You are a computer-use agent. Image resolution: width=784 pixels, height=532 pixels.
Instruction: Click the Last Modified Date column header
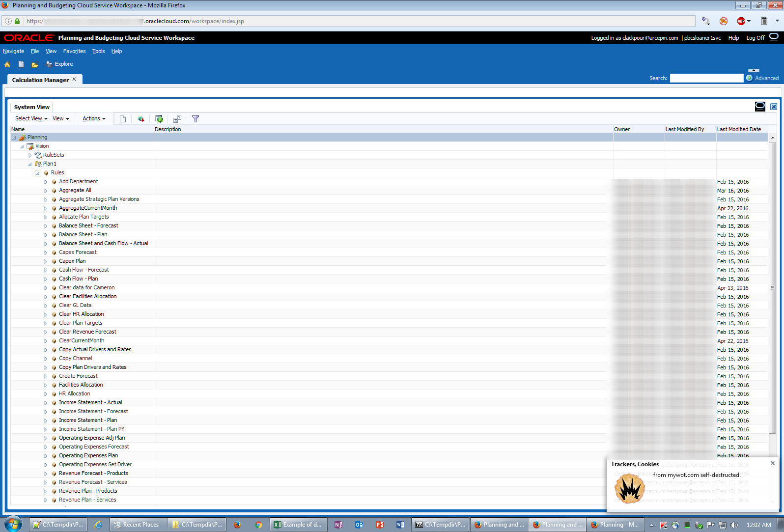pyautogui.click(x=739, y=129)
